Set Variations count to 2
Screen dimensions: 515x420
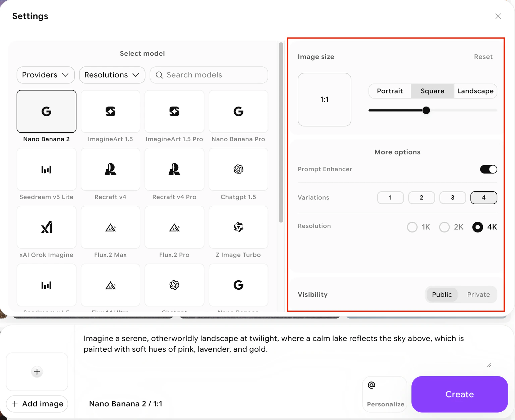pos(421,198)
